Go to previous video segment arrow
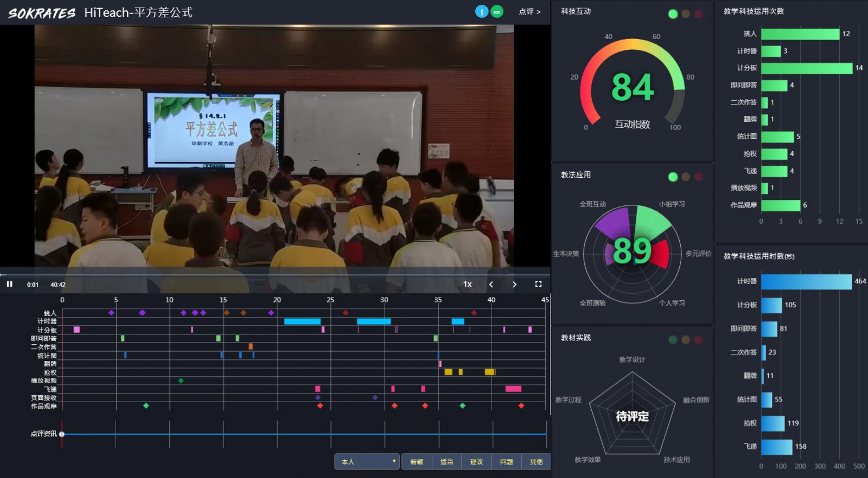Viewport: 868px width, 478px height. click(491, 284)
